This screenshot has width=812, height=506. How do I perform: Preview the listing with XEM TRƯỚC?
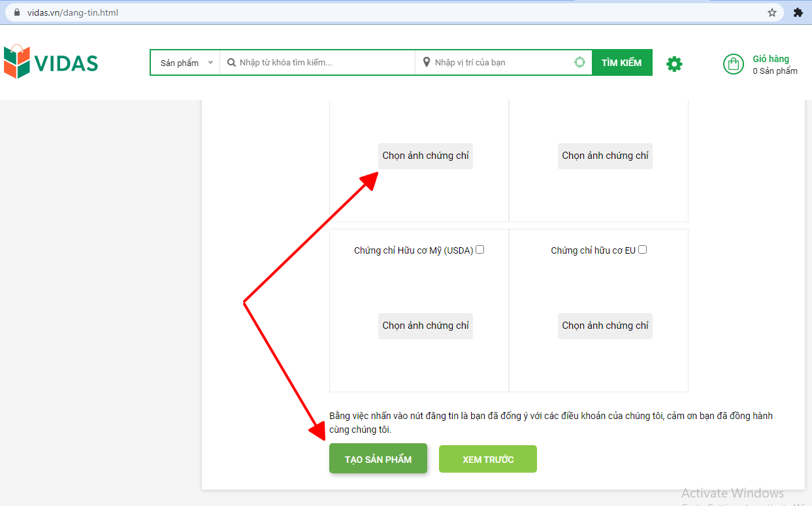488,459
